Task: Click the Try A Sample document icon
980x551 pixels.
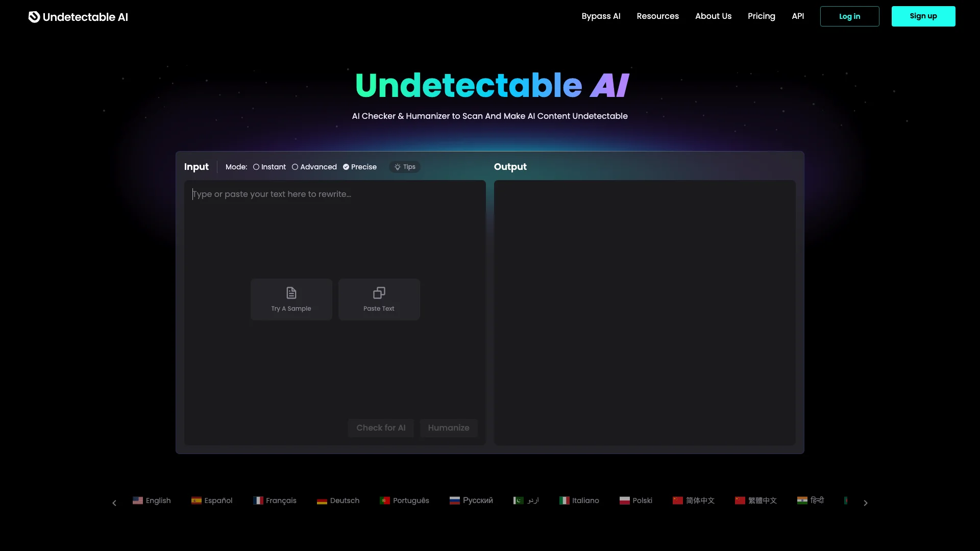Action: pyautogui.click(x=291, y=292)
